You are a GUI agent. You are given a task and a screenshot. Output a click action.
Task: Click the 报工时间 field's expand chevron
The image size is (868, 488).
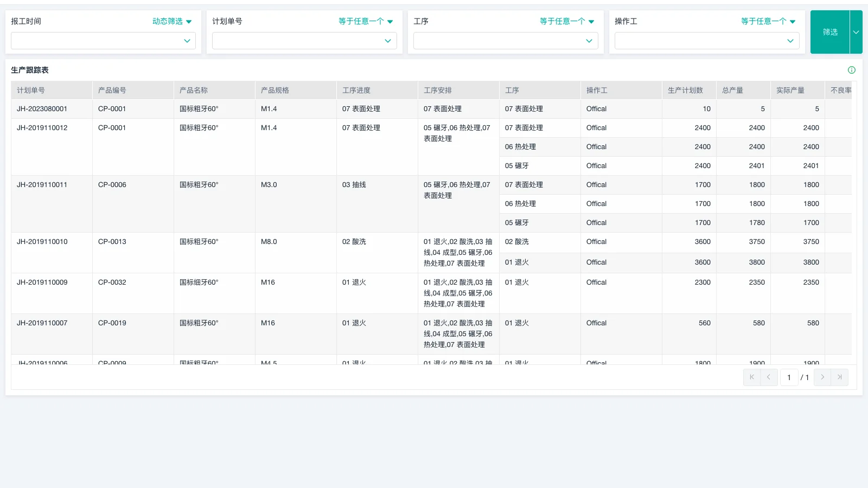(187, 41)
